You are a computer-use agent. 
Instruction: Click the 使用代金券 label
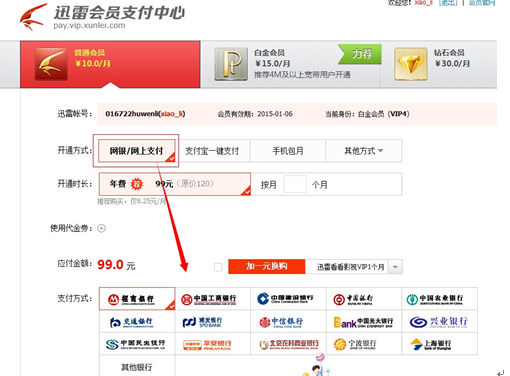pyautogui.click(x=71, y=228)
